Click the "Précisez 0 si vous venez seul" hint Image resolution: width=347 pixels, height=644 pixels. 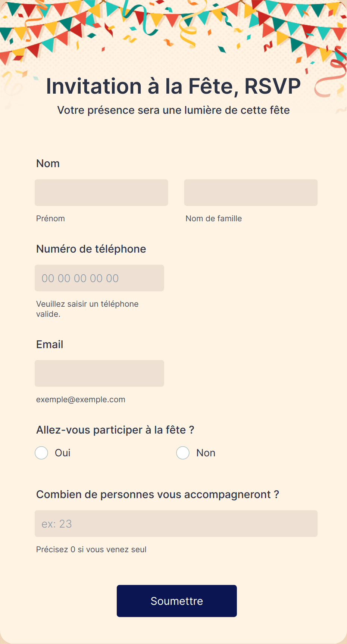point(91,550)
